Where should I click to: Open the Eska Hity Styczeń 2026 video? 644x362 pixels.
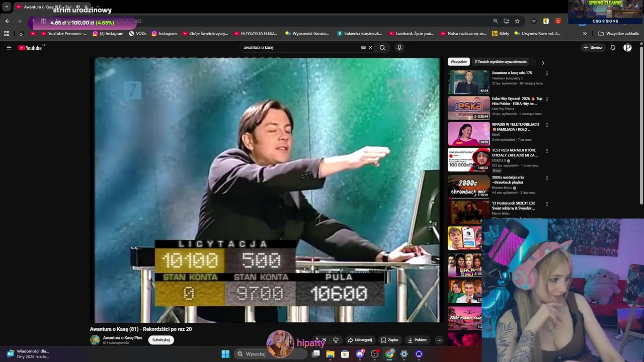click(468, 108)
